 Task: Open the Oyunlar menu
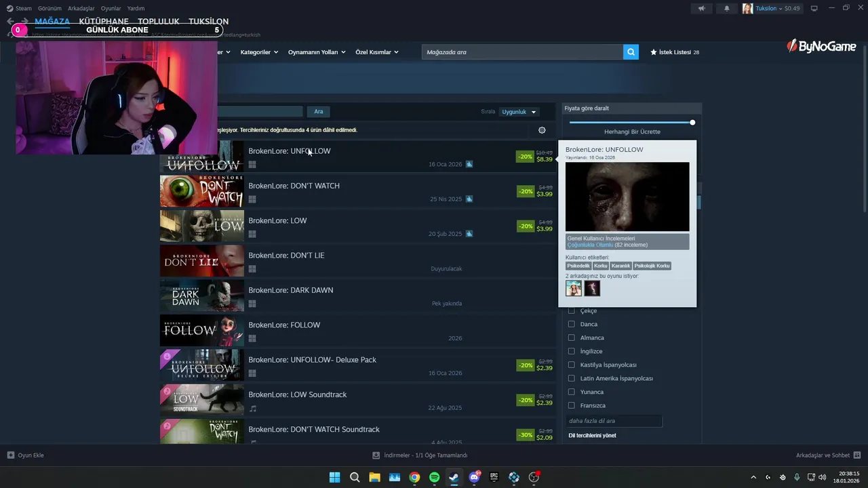point(111,8)
